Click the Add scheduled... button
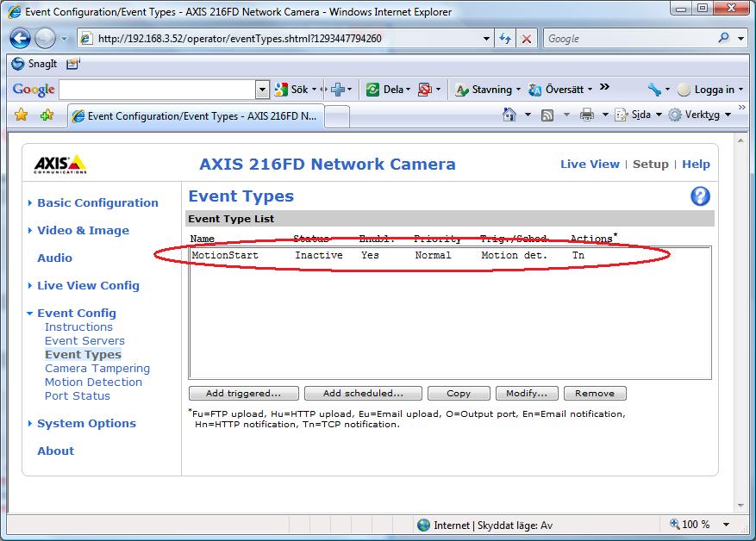This screenshot has width=756, height=541. click(x=363, y=393)
